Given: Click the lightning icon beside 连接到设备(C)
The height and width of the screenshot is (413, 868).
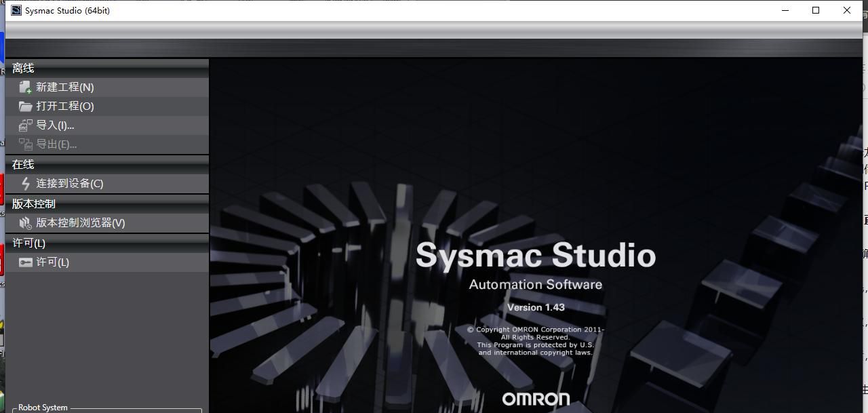Looking at the screenshot, I should coord(26,184).
